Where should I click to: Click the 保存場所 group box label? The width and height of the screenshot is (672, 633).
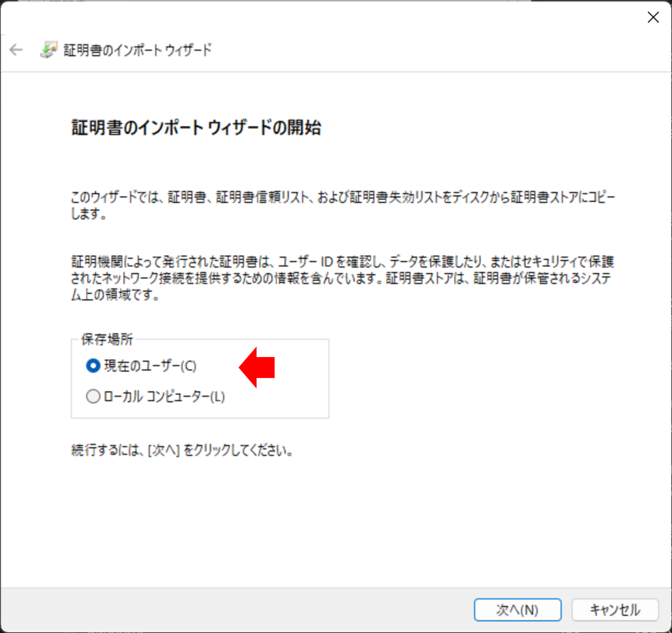click(107, 339)
